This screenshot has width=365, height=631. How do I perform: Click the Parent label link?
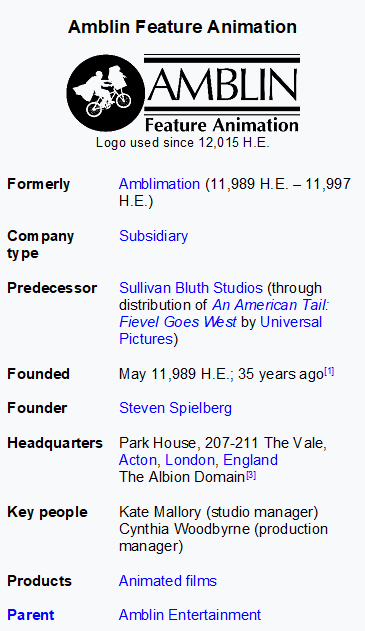31,615
